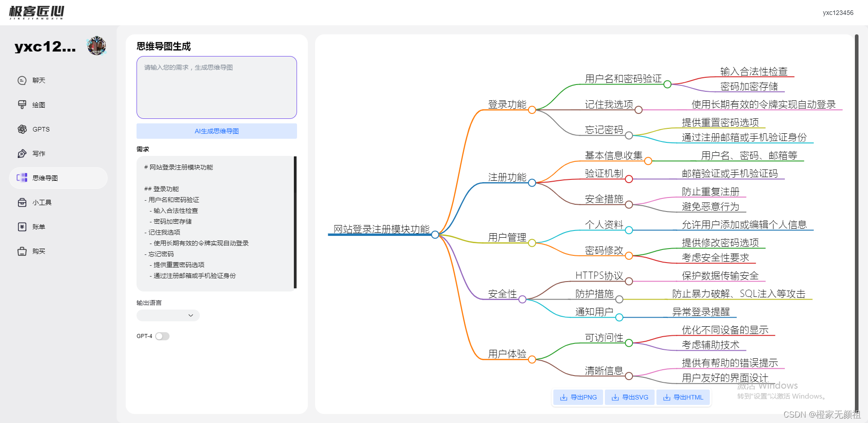Click the AI生成思维导图 button
The height and width of the screenshot is (423, 868).
[217, 131]
